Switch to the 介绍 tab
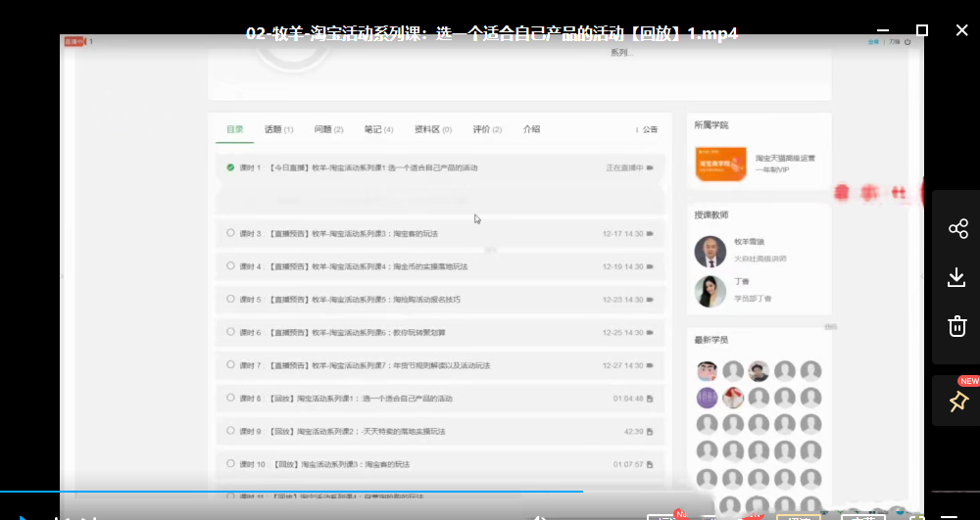980x520 pixels. click(x=531, y=129)
